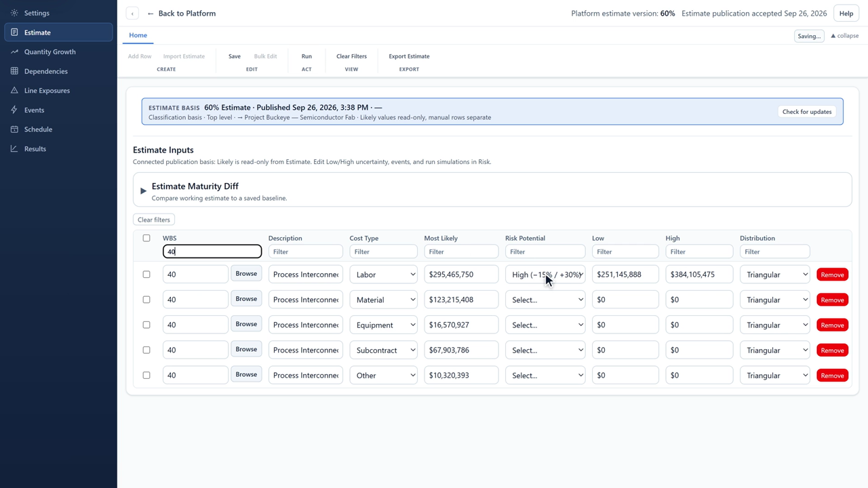The width and height of the screenshot is (868, 488).
Task: Open Line Exposures warning triangle icon
Action: pos(14,90)
